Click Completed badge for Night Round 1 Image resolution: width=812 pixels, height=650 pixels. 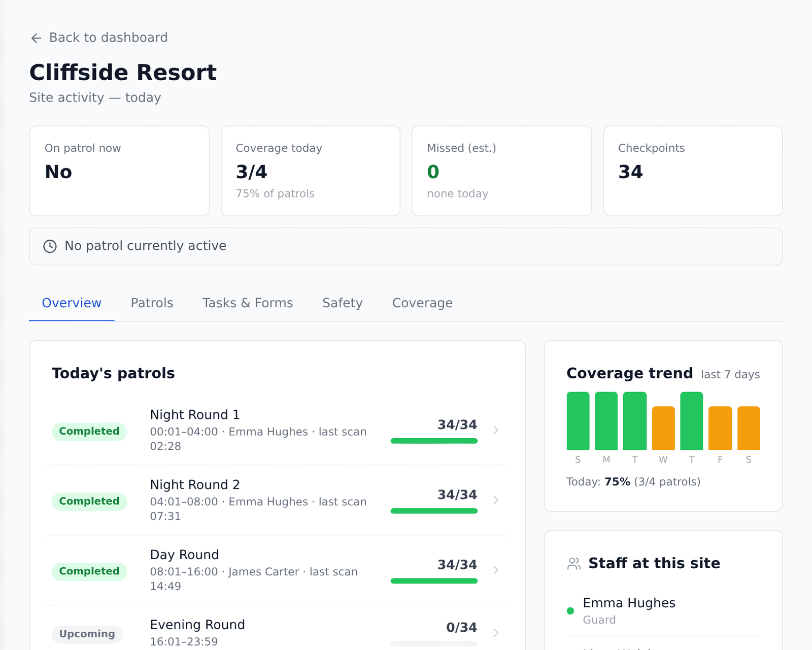[x=89, y=431]
